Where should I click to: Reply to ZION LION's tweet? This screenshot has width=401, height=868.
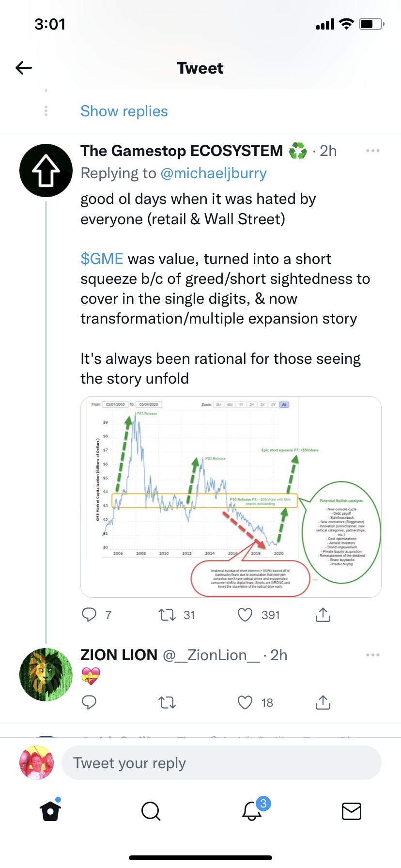89,702
